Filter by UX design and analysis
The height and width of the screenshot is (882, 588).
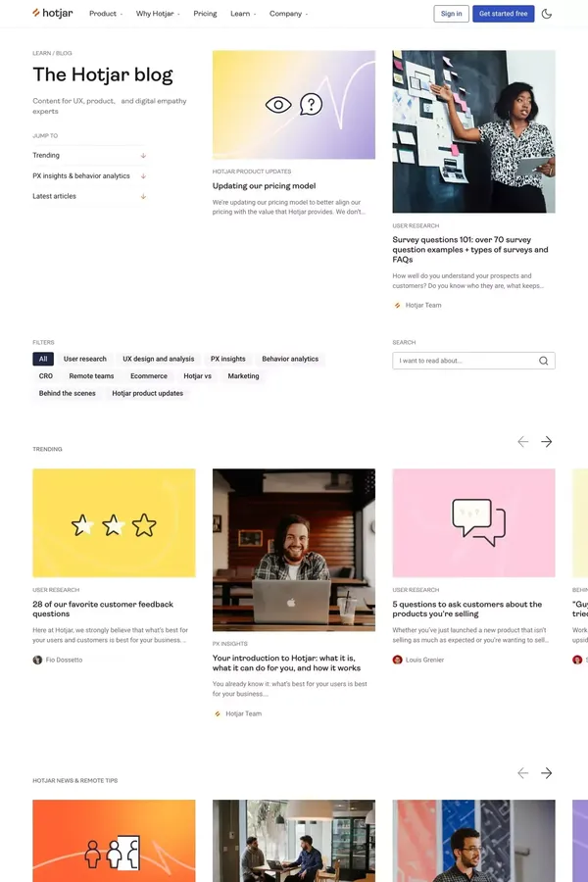click(158, 359)
